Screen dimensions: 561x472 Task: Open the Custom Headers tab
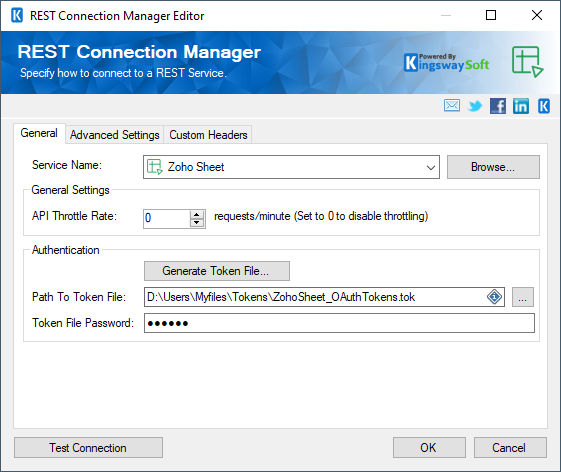tap(208, 135)
